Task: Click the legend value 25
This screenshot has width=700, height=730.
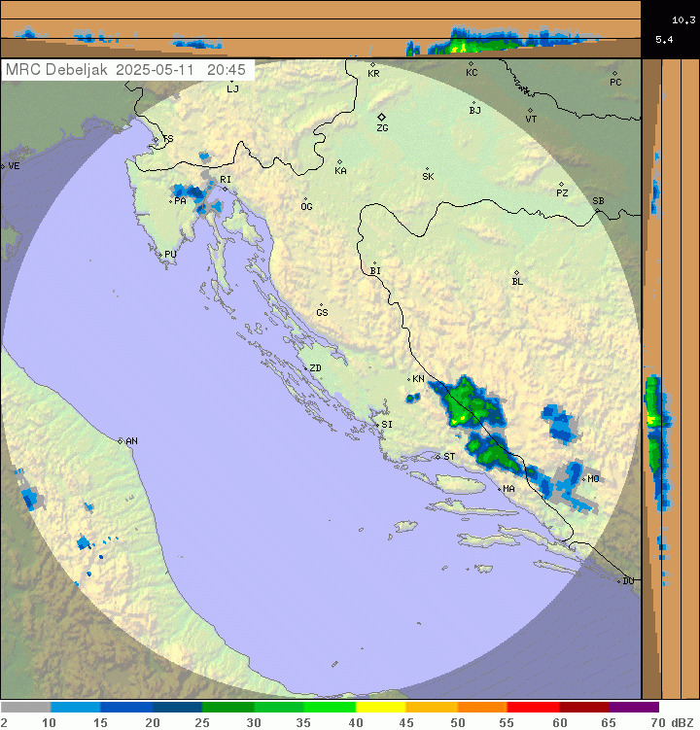Action: click(x=201, y=722)
